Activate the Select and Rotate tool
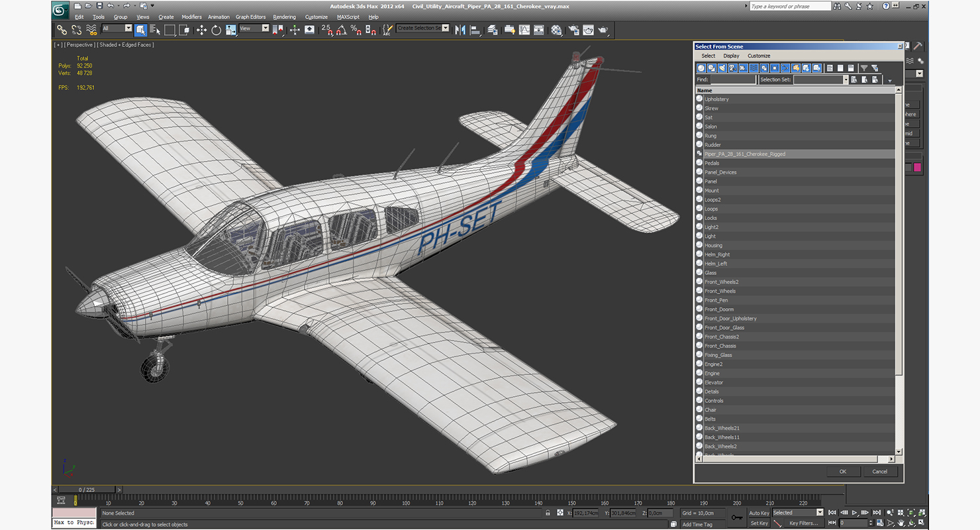The height and width of the screenshot is (530, 980). point(216,30)
